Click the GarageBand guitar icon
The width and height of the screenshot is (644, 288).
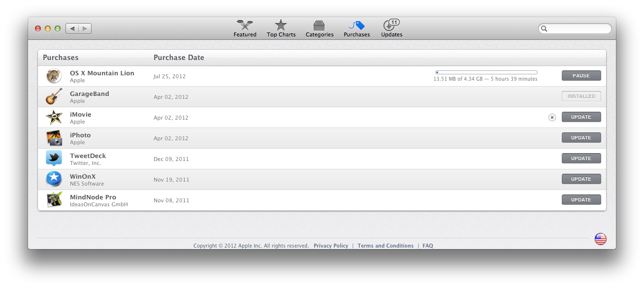[54, 97]
